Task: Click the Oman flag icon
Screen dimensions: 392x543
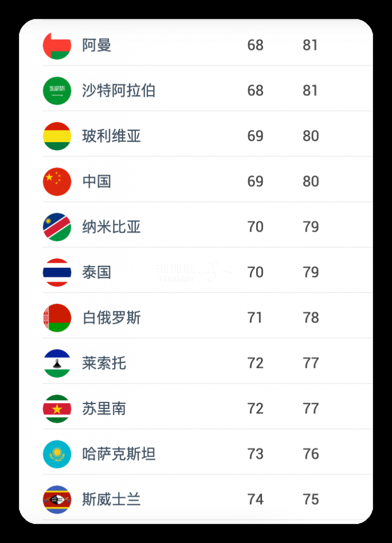Action: click(x=57, y=46)
